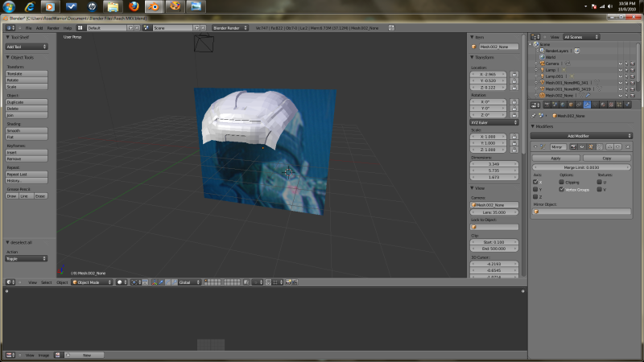Enable the Mirror Y axis checkbox

[x=535, y=189]
